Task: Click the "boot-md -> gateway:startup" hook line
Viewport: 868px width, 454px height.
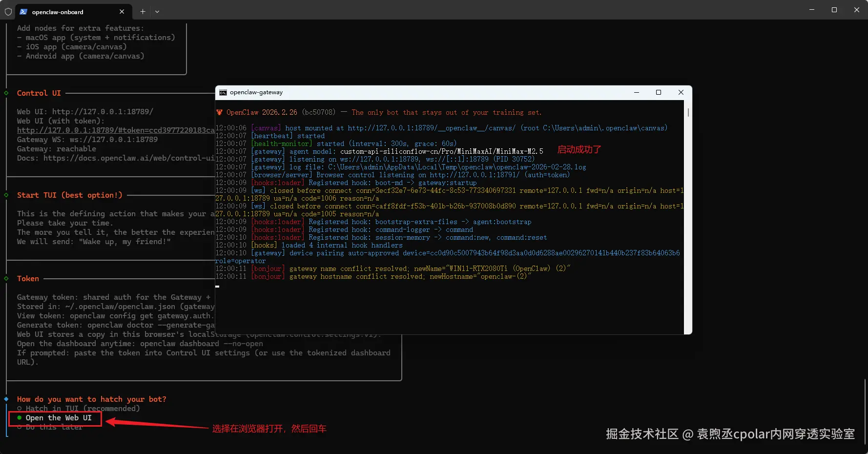Action: tap(346, 183)
